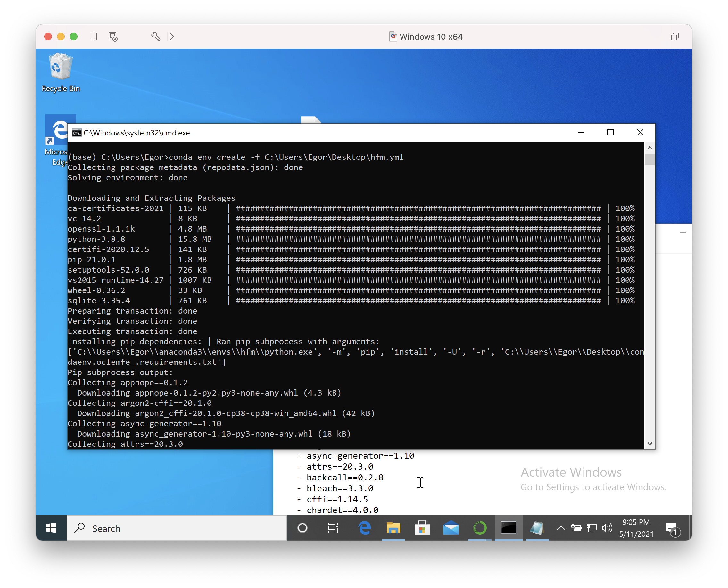Toggle Task View in the taskbar
The image size is (728, 588).
(333, 528)
